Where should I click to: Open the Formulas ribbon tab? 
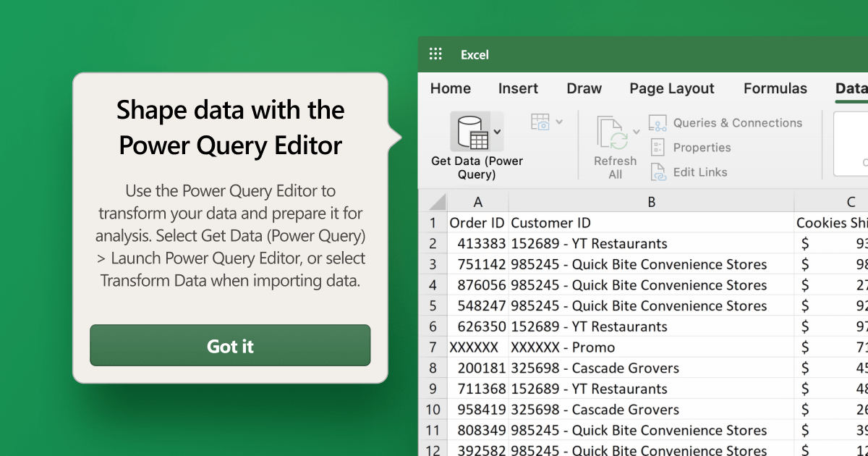775,88
